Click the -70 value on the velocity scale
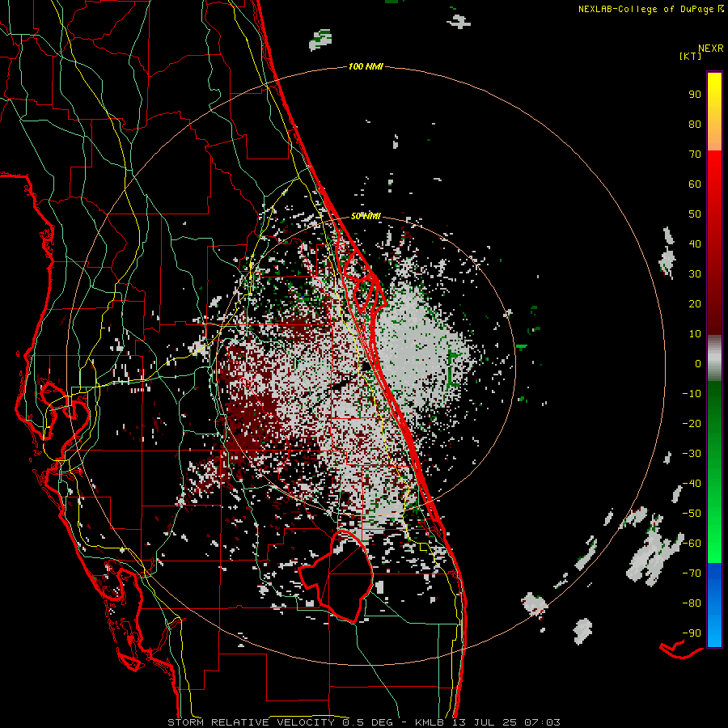 click(692, 574)
